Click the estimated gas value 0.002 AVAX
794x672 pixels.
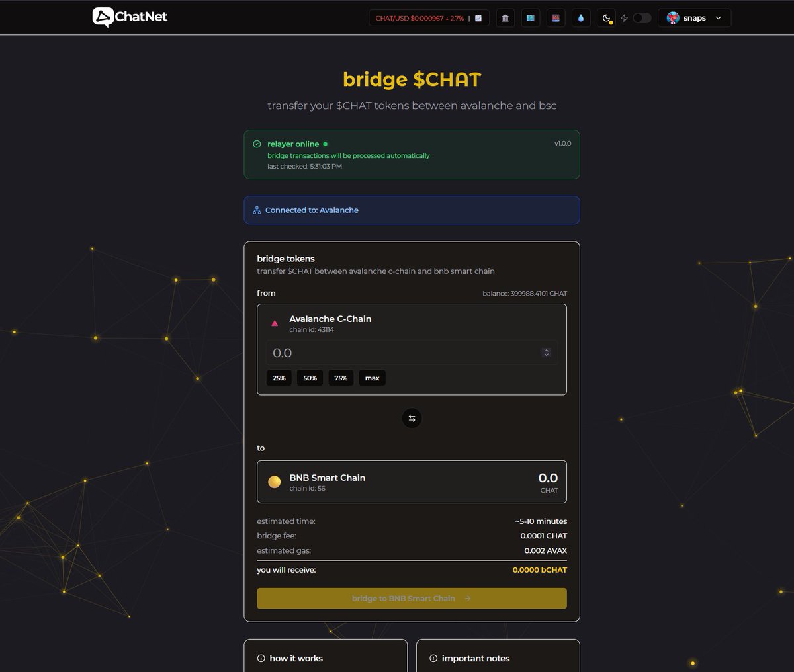pos(546,550)
